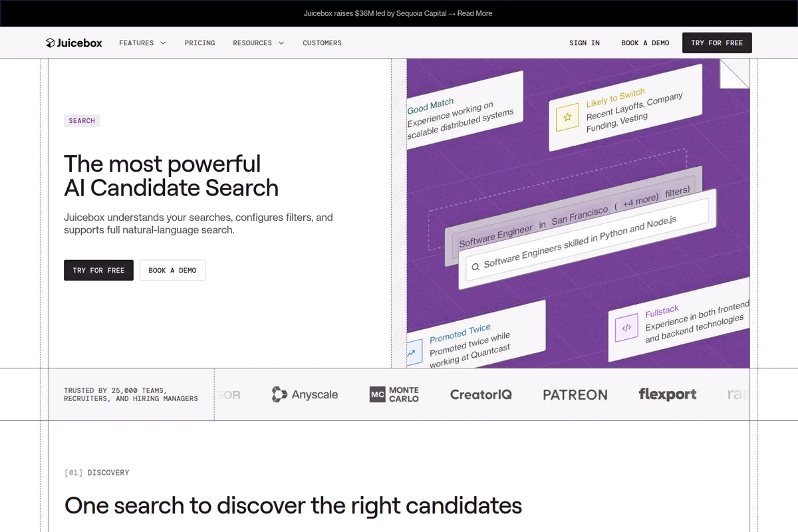
Task: Click the magnifying glass in the search bar illustration
Action: [475, 266]
